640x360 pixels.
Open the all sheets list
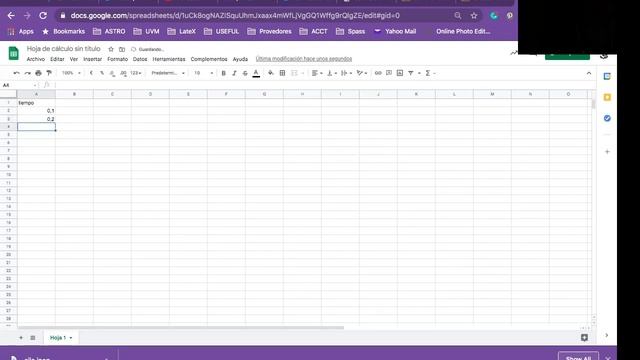[33, 338]
